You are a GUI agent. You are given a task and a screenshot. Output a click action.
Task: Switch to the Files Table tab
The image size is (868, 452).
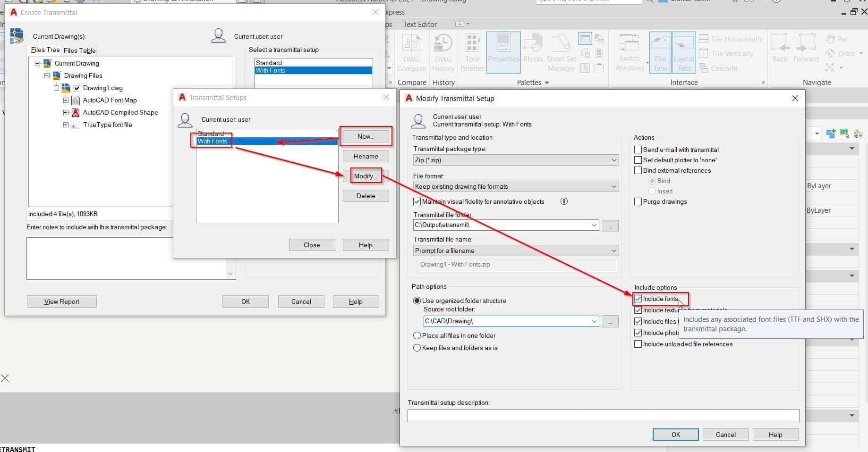[79, 50]
